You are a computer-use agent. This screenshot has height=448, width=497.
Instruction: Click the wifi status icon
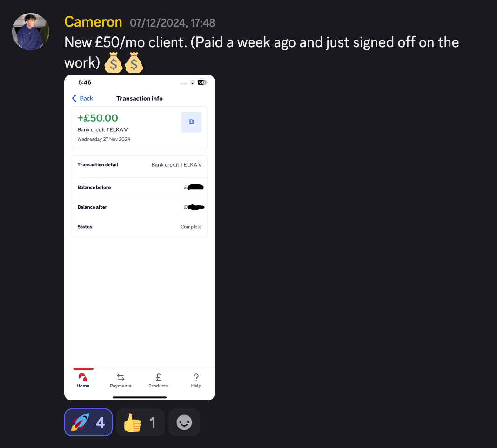point(192,82)
